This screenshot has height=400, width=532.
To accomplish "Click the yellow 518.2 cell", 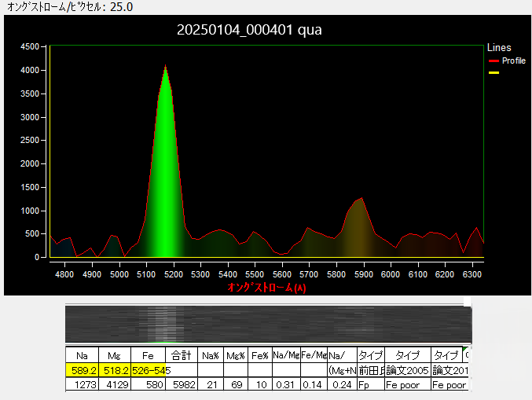I will (x=116, y=370).
